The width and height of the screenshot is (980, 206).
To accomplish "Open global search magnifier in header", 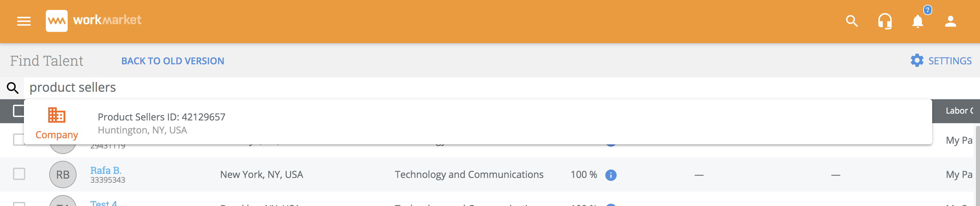I will coord(852,21).
